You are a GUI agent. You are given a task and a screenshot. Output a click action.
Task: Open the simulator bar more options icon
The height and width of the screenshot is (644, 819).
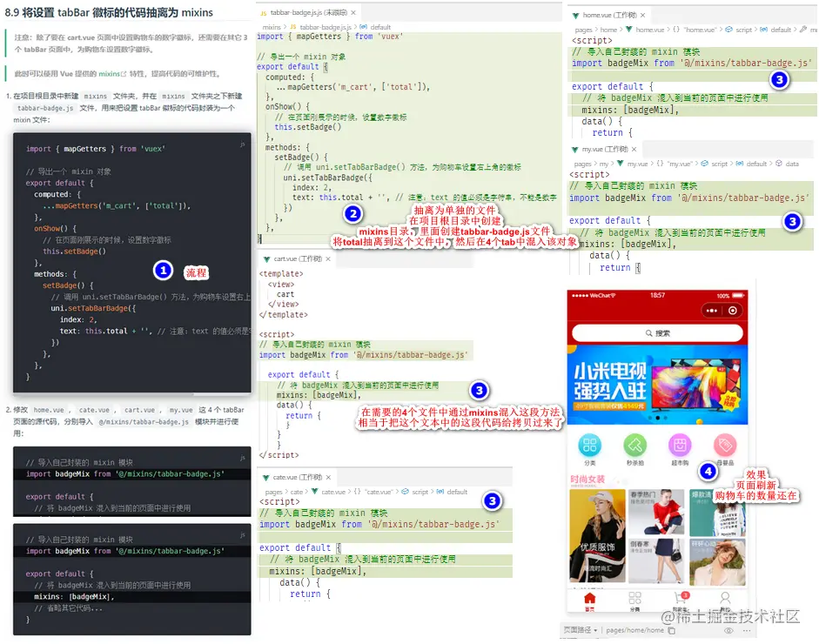click(747, 630)
